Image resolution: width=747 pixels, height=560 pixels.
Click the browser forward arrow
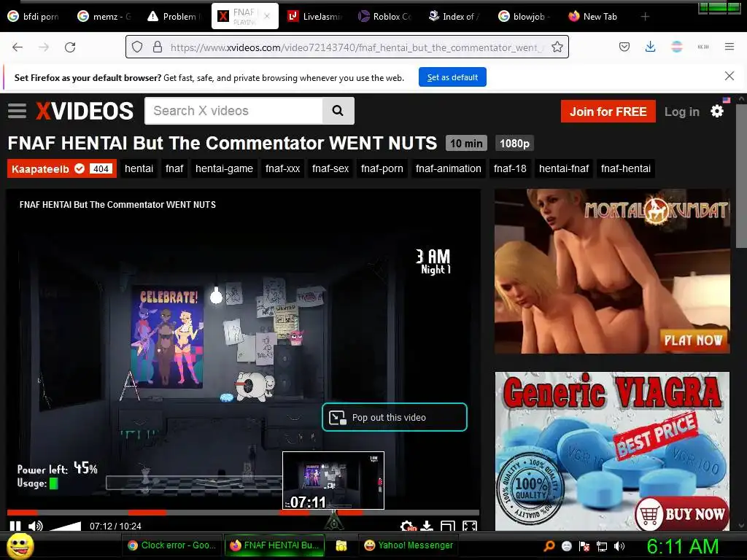pos(44,47)
